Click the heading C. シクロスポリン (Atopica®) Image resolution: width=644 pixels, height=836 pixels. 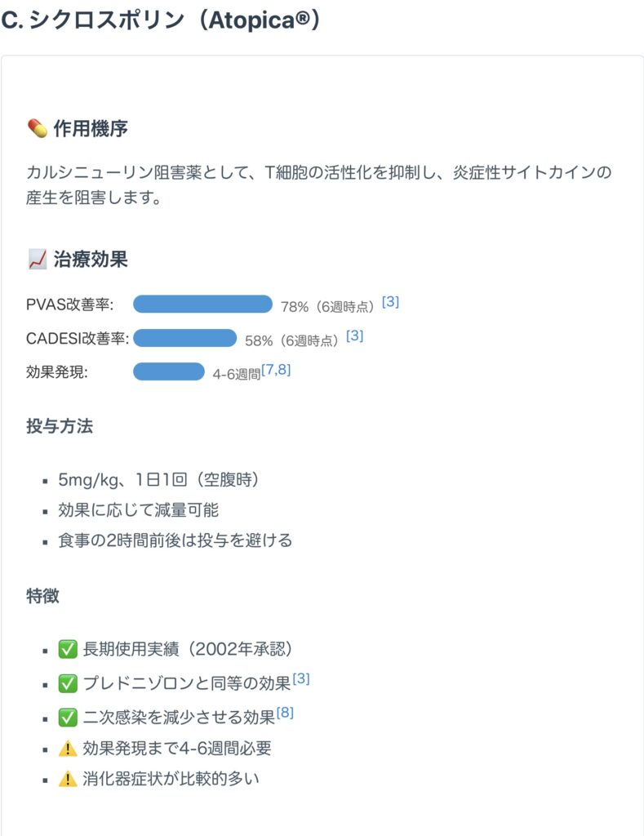click(x=161, y=20)
